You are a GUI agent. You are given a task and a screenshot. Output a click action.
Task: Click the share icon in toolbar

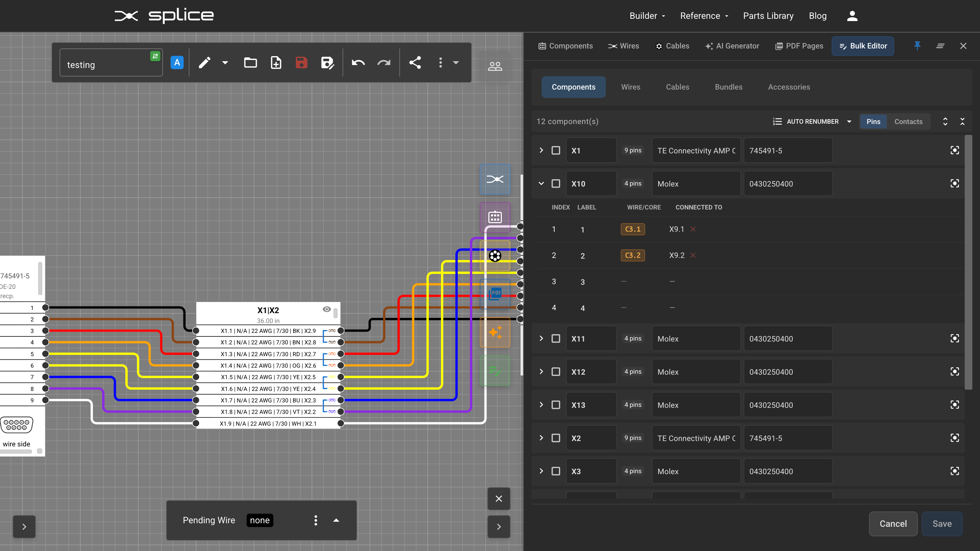coord(415,63)
